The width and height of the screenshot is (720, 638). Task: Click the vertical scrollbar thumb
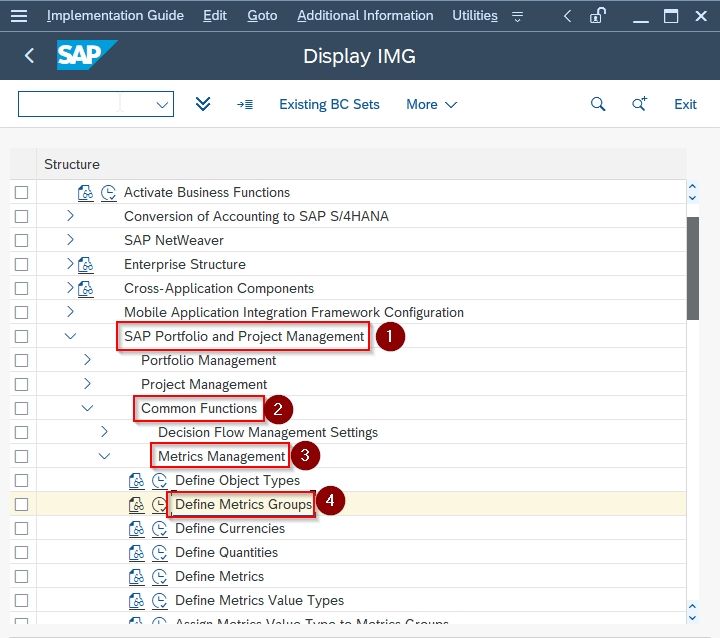click(692, 269)
